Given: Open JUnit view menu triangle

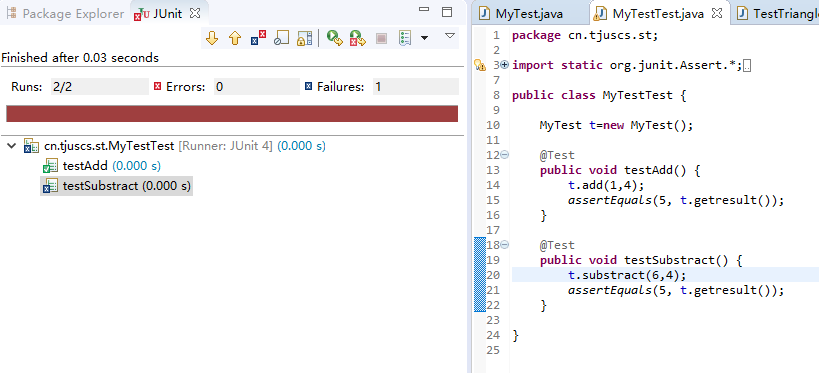Looking at the screenshot, I should click(450, 36).
